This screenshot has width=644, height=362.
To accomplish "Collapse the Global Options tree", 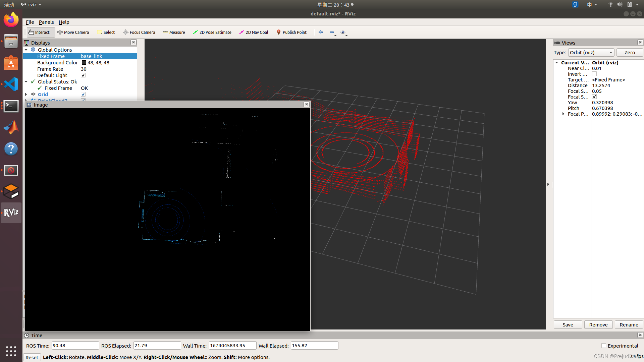I will coord(26,50).
